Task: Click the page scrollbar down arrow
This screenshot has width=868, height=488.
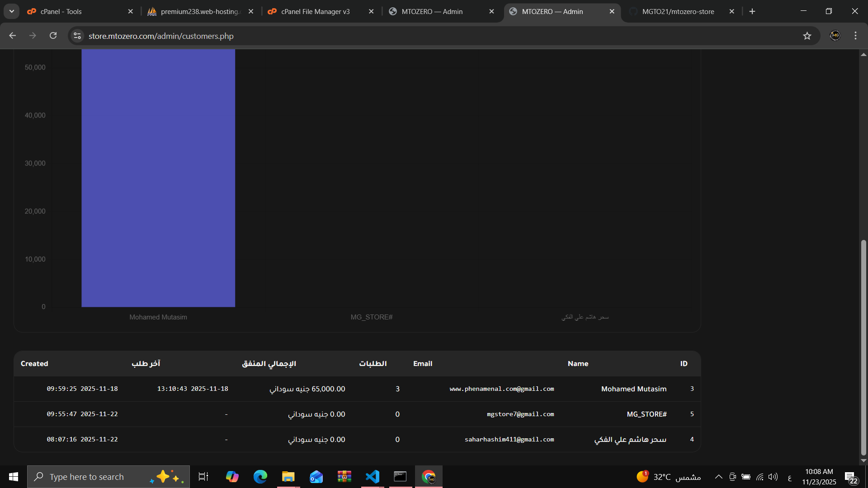Action: click(863, 461)
